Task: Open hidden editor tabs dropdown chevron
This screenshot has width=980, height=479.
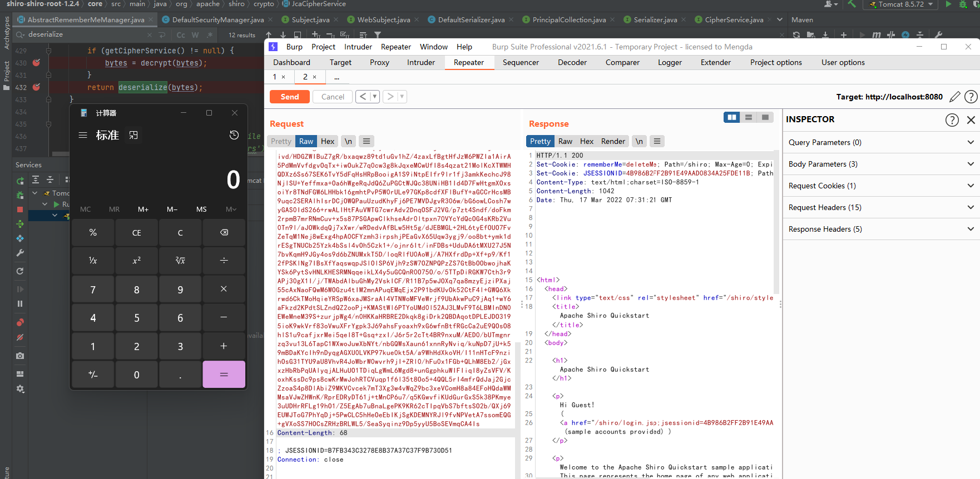Action: pos(780,19)
